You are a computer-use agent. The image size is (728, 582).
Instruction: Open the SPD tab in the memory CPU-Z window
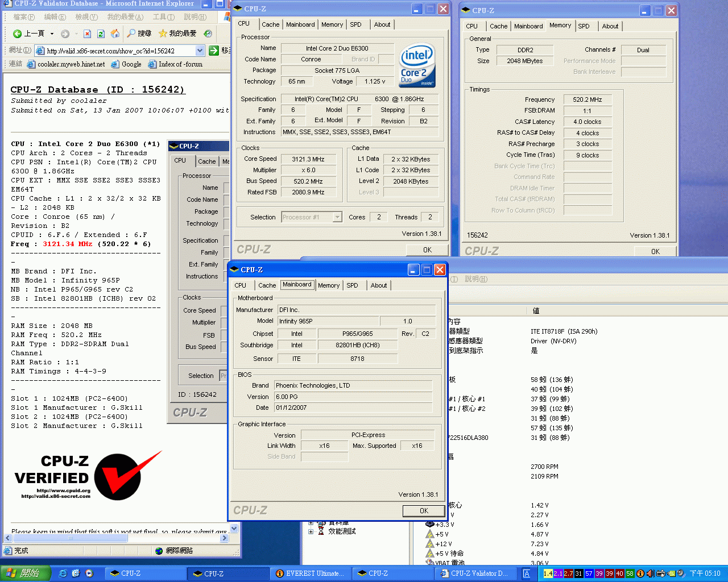pyautogui.click(x=584, y=26)
